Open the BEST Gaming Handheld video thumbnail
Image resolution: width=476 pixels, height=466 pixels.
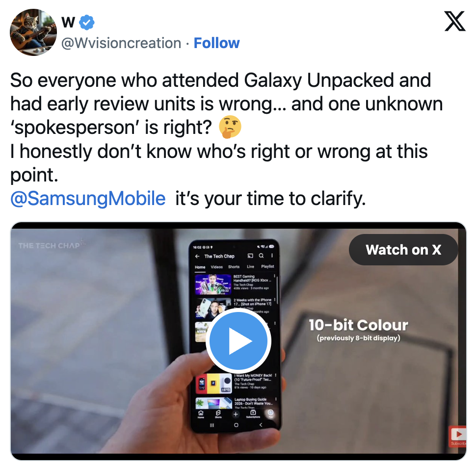tap(213, 285)
